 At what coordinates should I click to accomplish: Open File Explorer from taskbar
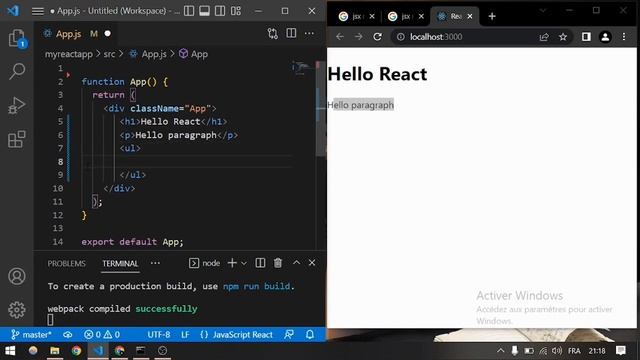pos(55,351)
